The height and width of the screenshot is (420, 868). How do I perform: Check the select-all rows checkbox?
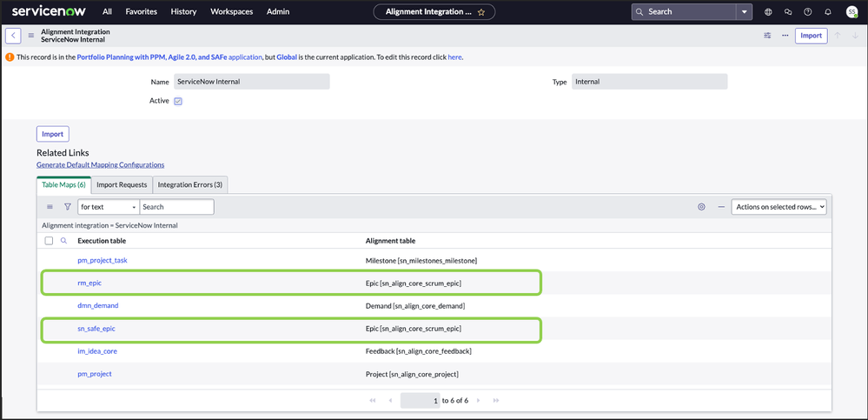pos(49,241)
